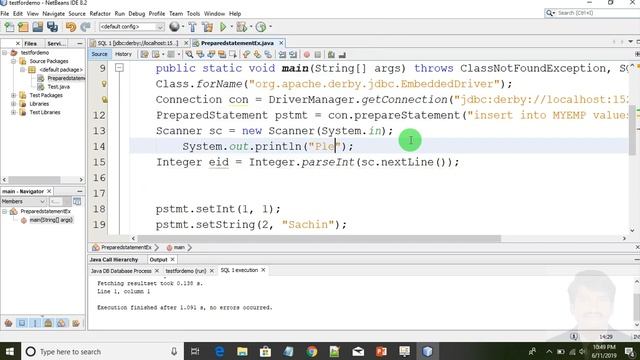The image size is (640, 360).
Task: Switch to SQL 1 editor tab
Action: 138,43
